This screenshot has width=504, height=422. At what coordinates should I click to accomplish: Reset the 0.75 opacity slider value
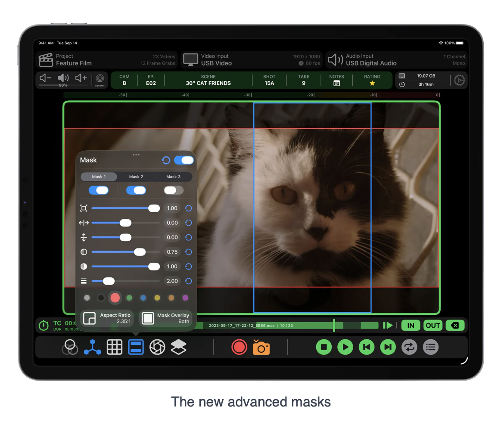(188, 252)
